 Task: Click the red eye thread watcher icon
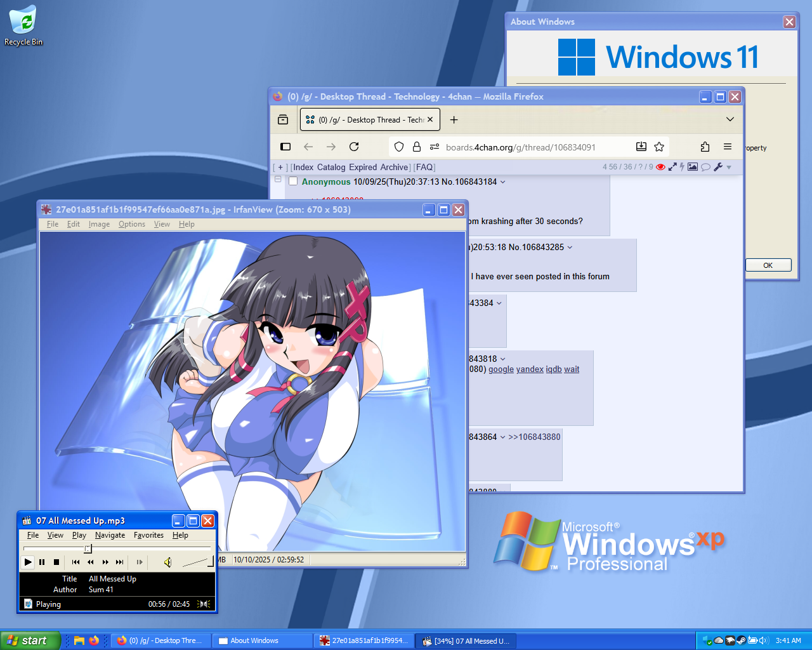tap(660, 167)
